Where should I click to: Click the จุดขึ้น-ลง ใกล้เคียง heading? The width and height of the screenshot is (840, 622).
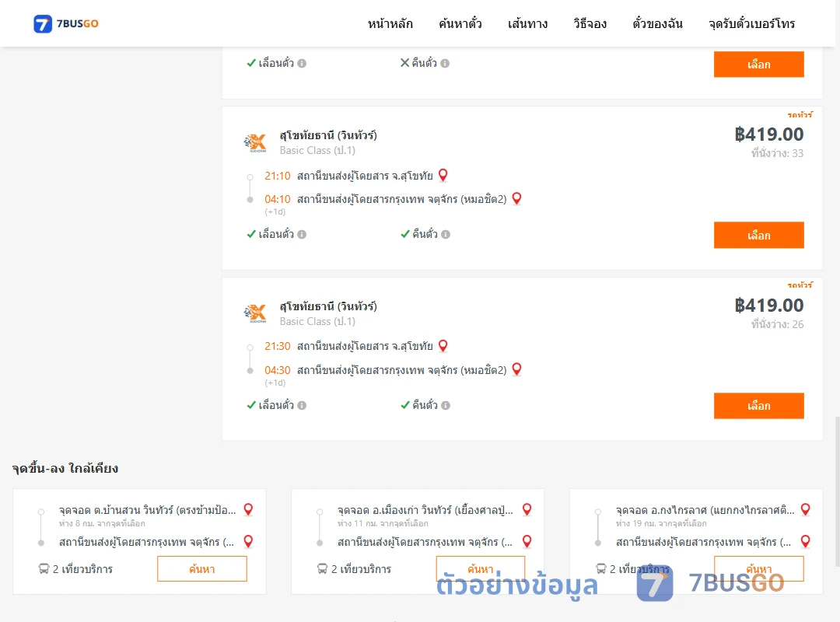tap(65, 468)
